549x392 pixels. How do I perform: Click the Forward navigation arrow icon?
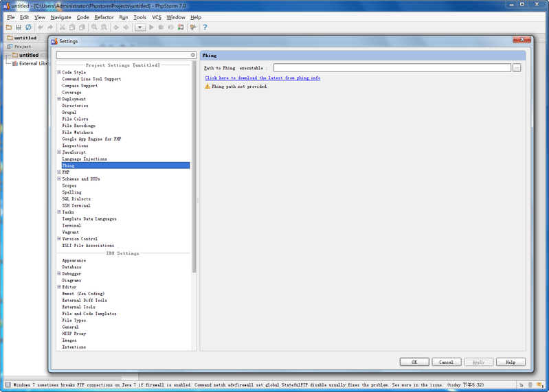126,27
